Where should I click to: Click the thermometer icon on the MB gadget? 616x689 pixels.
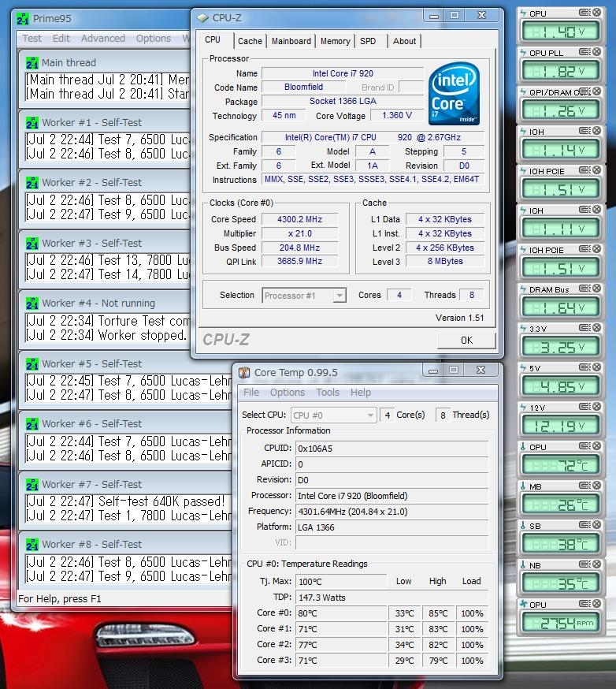pos(523,486)
